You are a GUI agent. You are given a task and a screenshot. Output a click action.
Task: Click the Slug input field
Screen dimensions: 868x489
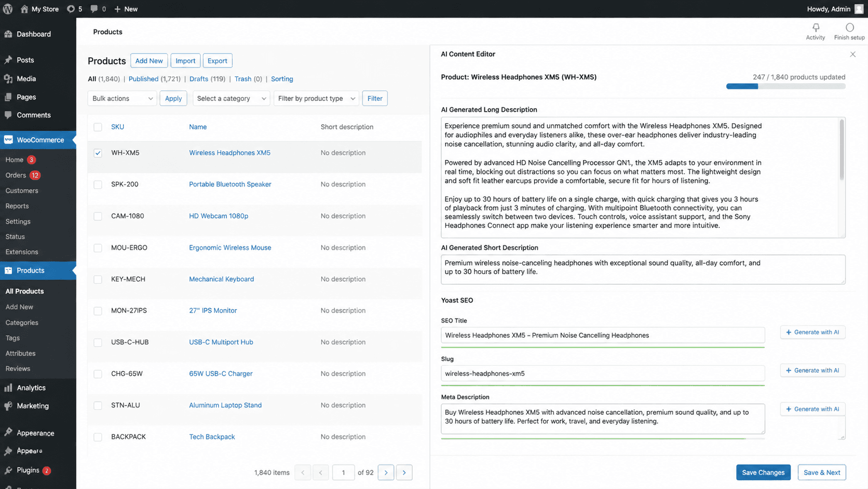pos(603,374)
